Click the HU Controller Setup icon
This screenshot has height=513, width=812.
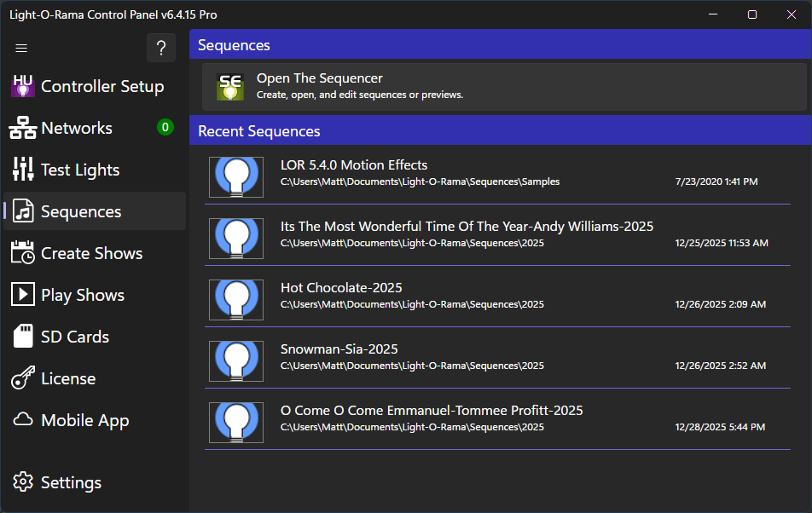click(x=23, y=86)
